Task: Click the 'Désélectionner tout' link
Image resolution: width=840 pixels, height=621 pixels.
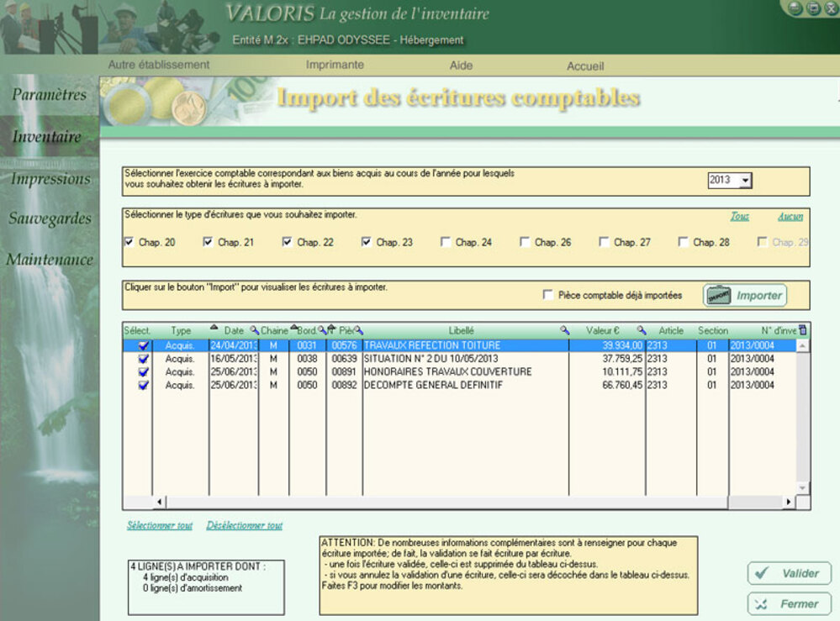Action: (245, 525)
